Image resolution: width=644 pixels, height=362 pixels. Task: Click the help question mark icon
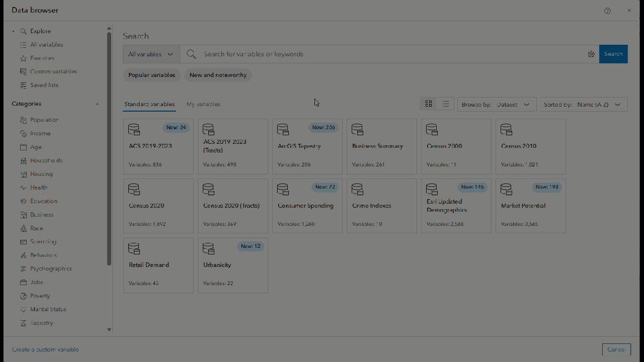[x=607, y=11]
